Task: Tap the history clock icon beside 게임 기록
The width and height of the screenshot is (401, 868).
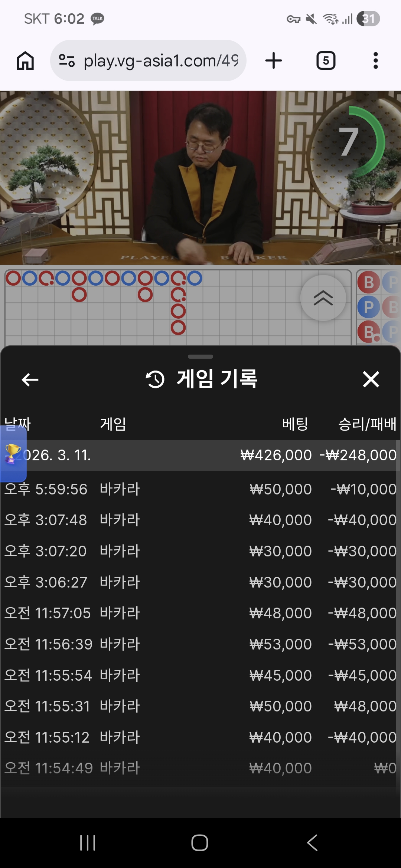Action: (155, 379)
